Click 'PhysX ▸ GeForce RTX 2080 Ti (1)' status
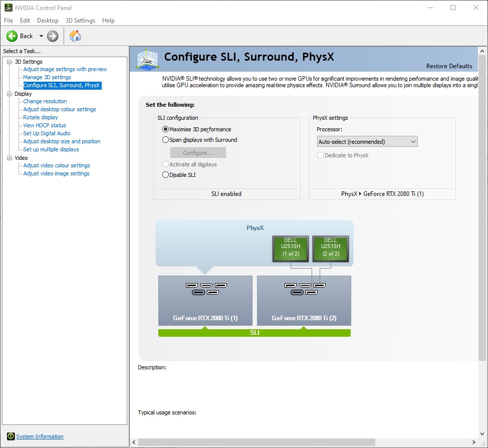The width and height of the screenshot is (488, 448). coord(382,193)
